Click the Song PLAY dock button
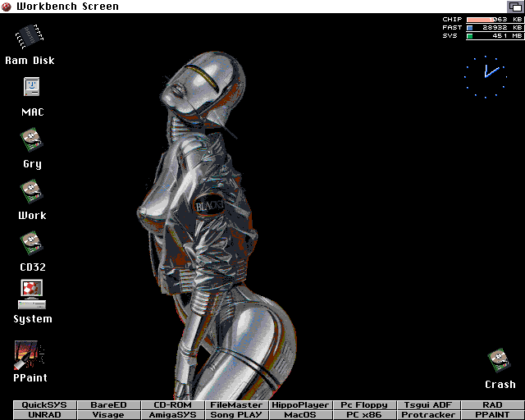 tap(237, 414)
